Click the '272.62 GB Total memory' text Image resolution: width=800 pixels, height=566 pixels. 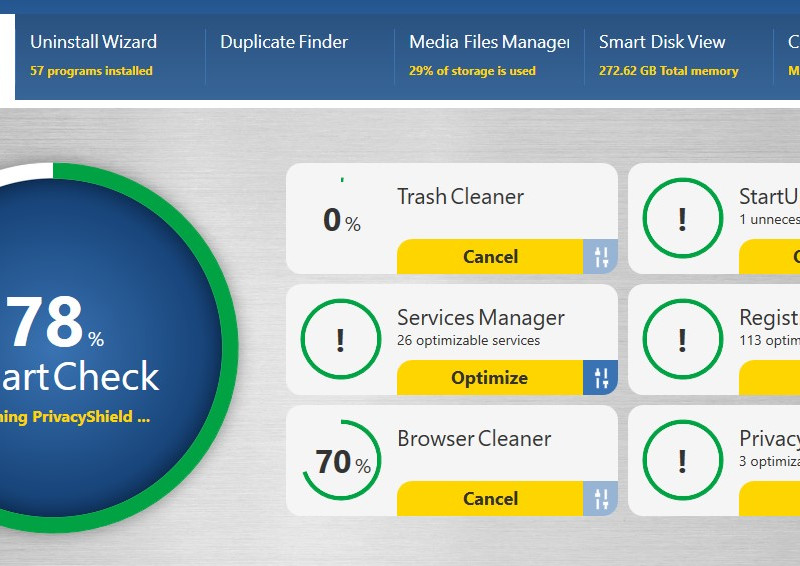click(668, 71)
